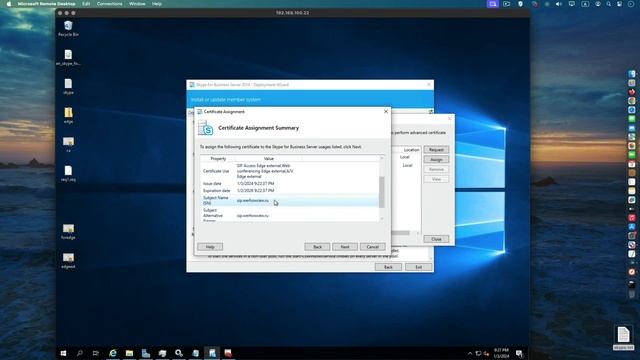Open the document file on the Mac desktop
This screenshot has height=360, width=640.
[x=623, y=338]
